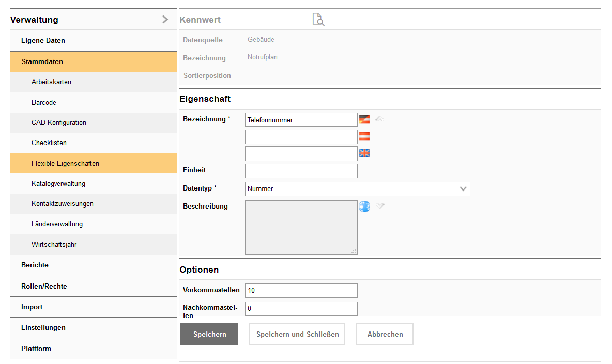This screenshot has width=612, height=364.
Task: Click Speichern und Schließen
Action: (x=297, y=334)
